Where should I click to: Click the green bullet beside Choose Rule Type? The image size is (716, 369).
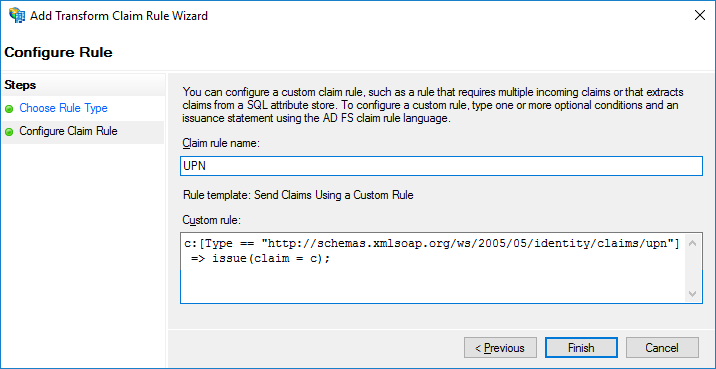[x=9, y=109]
